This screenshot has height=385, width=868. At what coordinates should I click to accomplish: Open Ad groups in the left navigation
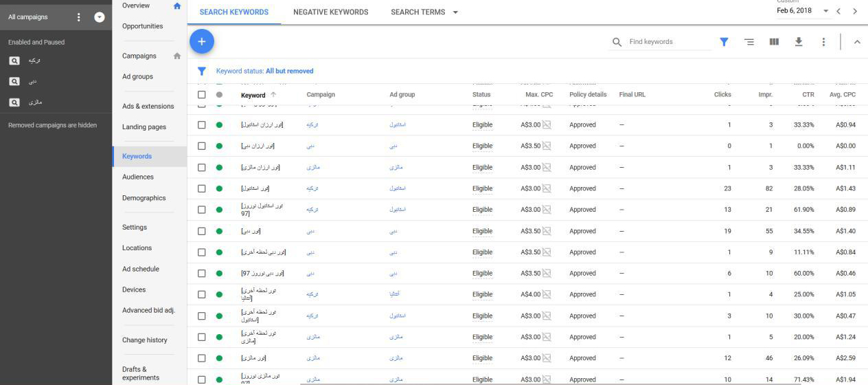point(137,76)
